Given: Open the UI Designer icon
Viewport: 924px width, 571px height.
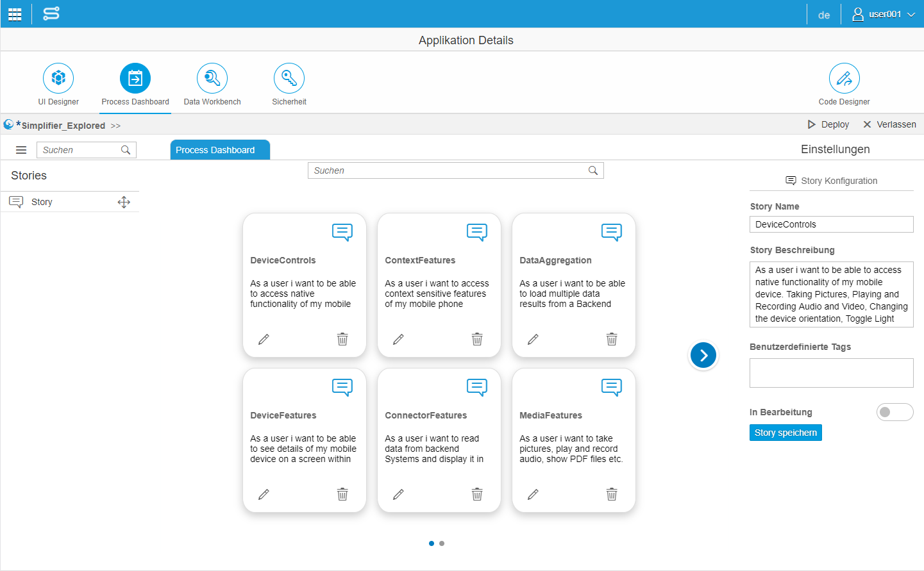Looking at the screenshot, I should (58, 78).
